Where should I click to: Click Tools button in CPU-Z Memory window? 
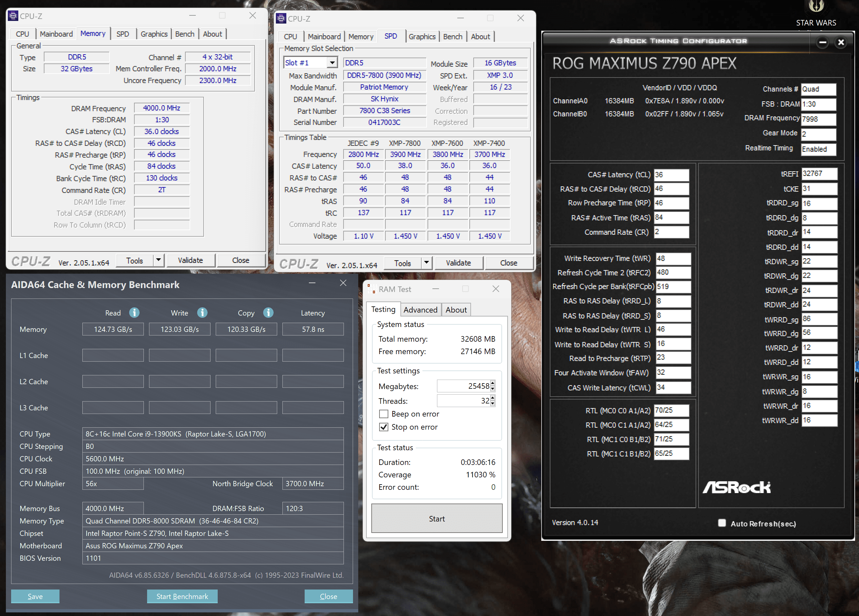pyautogui.click(x=134, y=260)
